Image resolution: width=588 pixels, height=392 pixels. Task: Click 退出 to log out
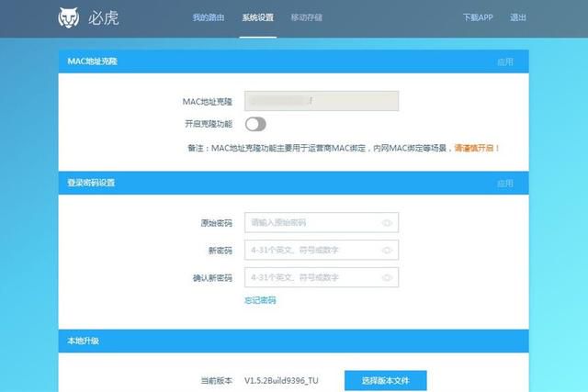[517, 17]
